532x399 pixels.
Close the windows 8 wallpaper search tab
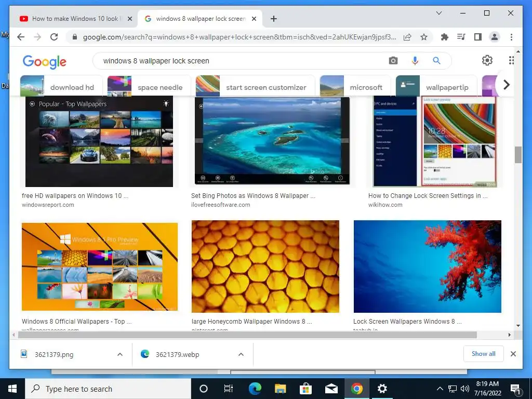(x=254, y=19)
